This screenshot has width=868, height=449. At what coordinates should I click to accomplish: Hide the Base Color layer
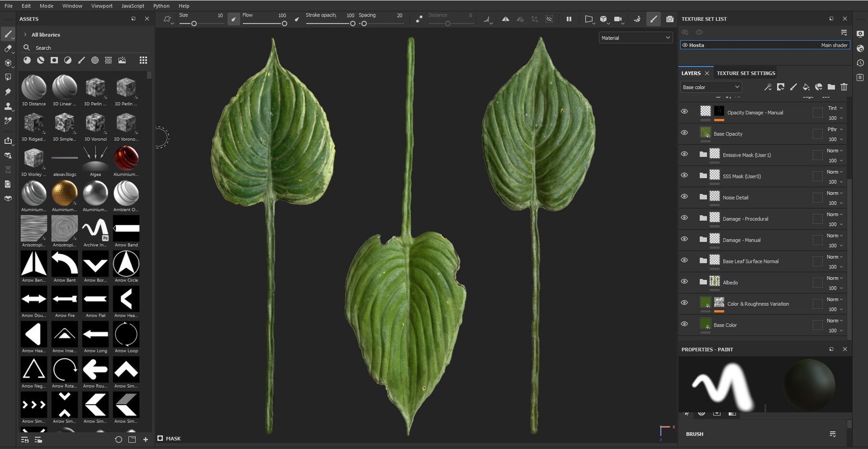pos(684,324)
